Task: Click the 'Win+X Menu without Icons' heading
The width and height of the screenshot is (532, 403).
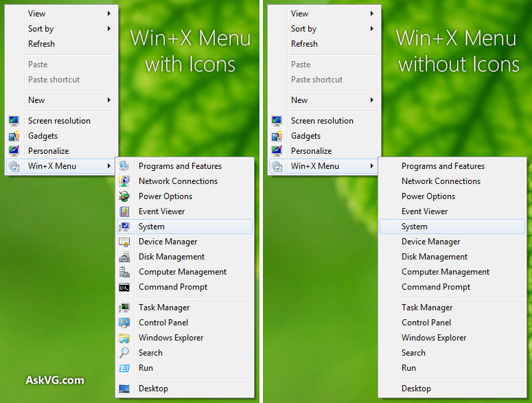Action: click(x=459, y=51)
